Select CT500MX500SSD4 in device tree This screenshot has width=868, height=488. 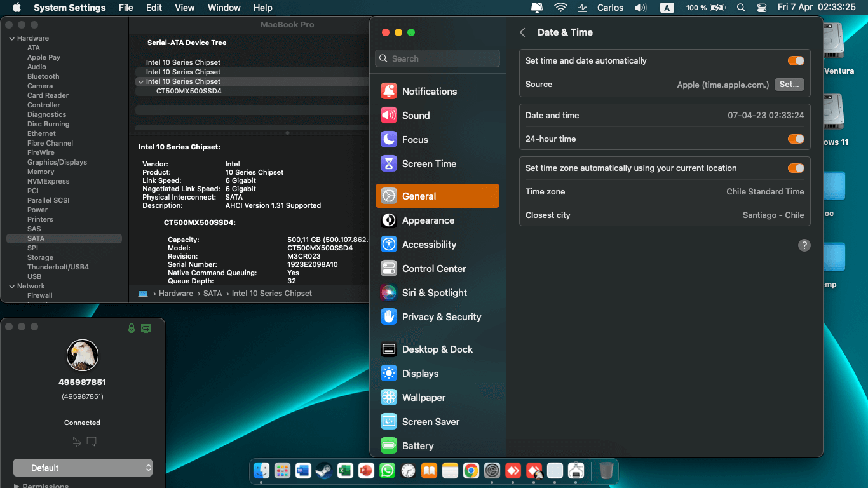click(189, 91)
